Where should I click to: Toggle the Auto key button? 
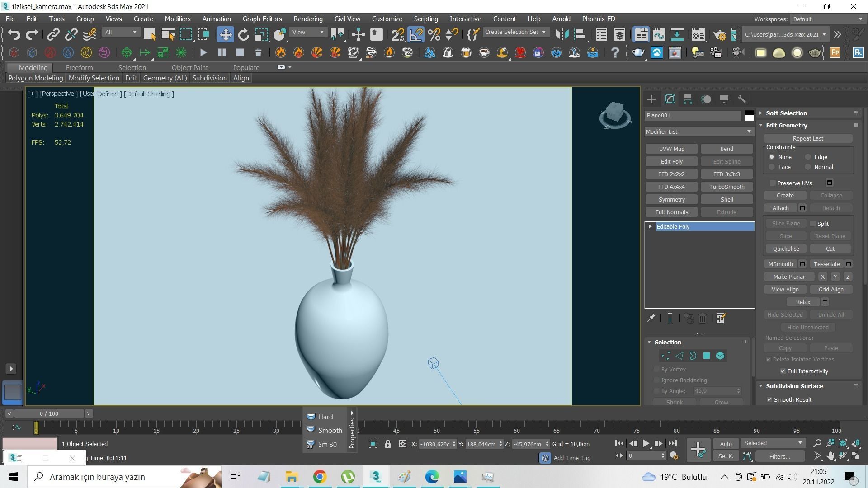[x=726, y=443]
